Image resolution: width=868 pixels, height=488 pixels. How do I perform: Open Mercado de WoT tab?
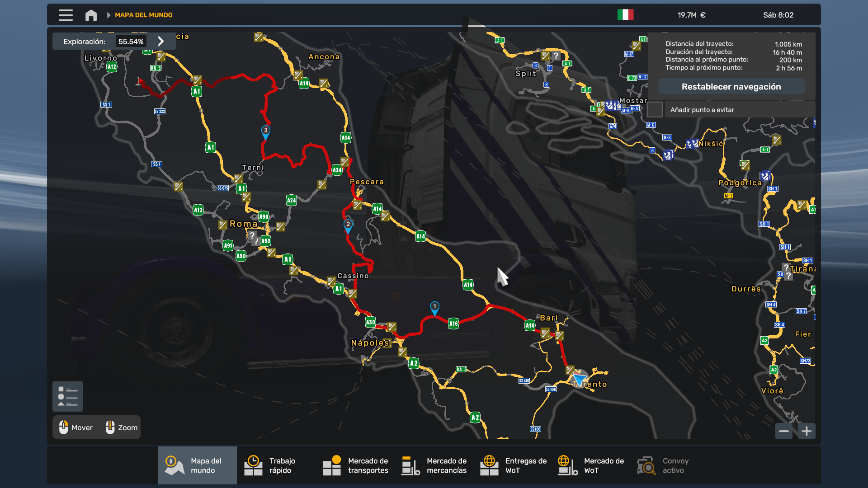coord(591,465)
